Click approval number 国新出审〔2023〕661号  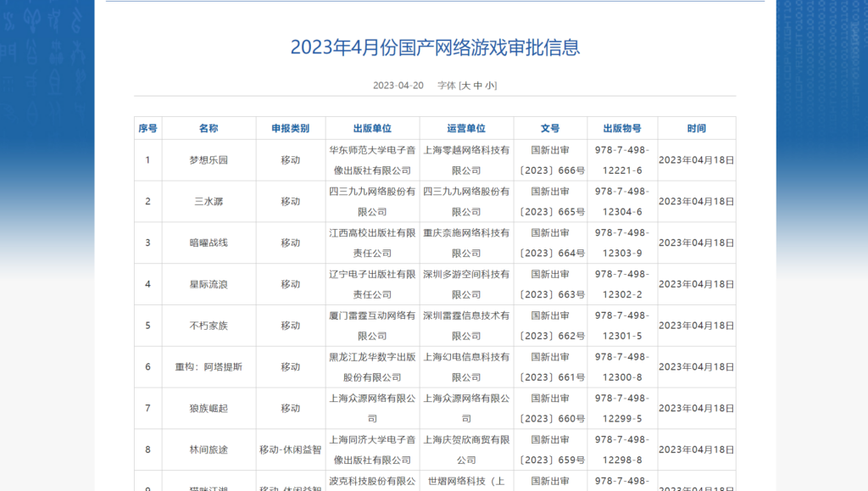(550, 367)
